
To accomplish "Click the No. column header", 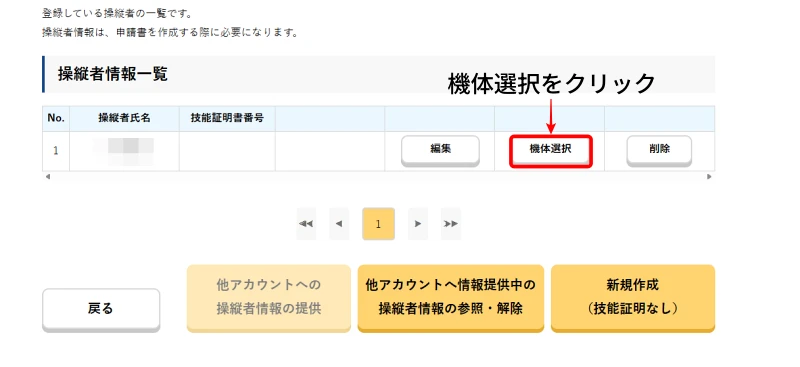I will click(x=56, y=118).
